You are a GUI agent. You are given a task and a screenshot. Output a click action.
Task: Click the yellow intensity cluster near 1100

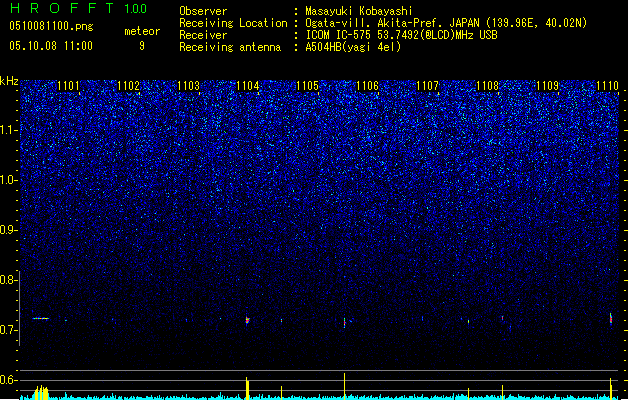click(x=41, y=392)
